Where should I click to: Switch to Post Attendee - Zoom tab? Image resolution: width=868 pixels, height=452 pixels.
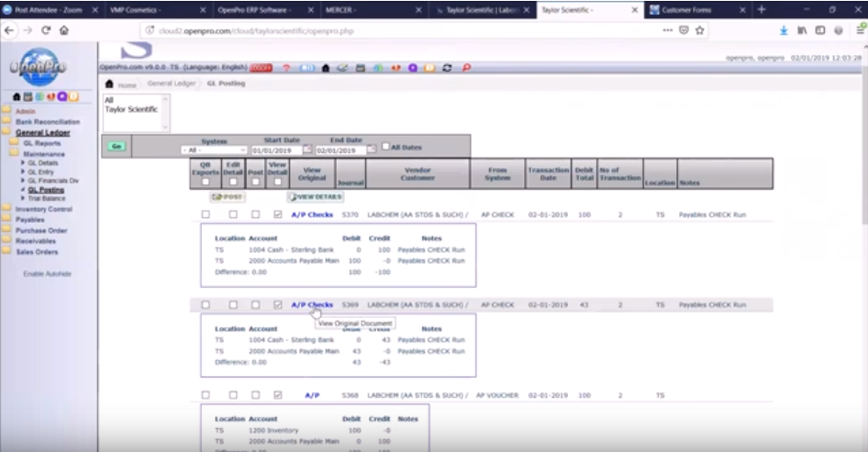pos(51,9)
